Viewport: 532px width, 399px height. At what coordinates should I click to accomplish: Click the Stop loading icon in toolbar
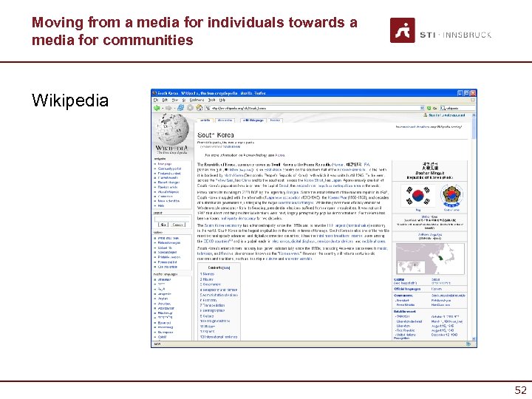point(190,108)
